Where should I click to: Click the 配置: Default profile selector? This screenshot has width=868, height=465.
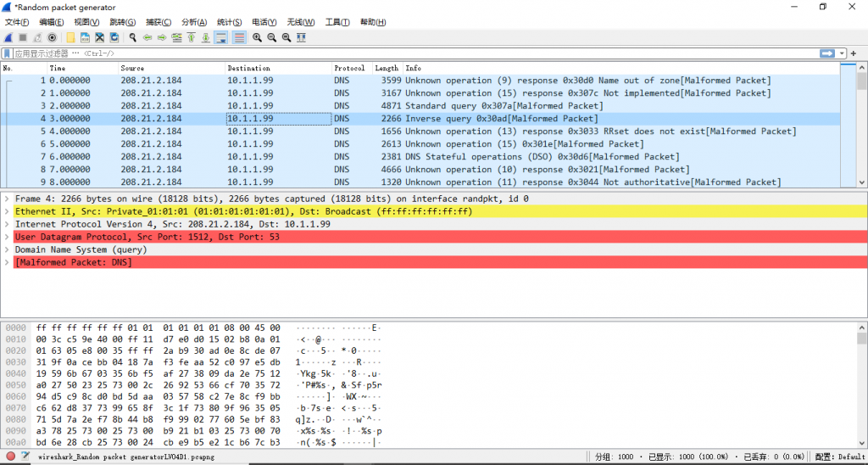point(841,457)
